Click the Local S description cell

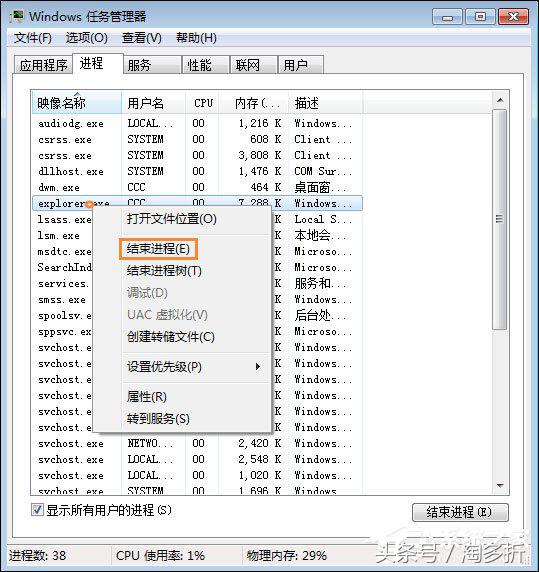(x=323, y=219)
